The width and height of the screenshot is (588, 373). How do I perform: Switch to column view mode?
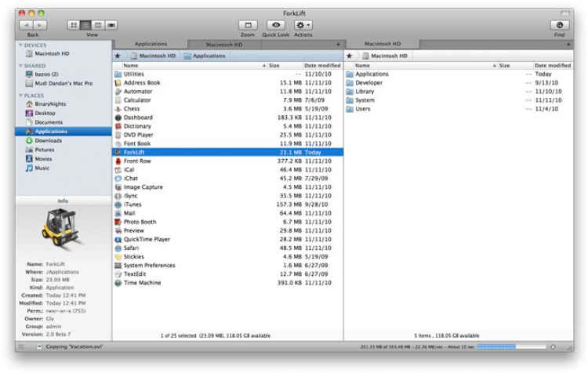click(98, 25)
